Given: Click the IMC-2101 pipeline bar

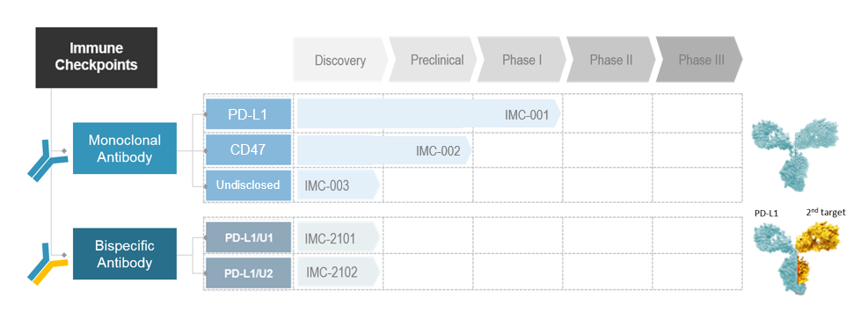Looking at the screenshot, I should click(x=339, y=238).
